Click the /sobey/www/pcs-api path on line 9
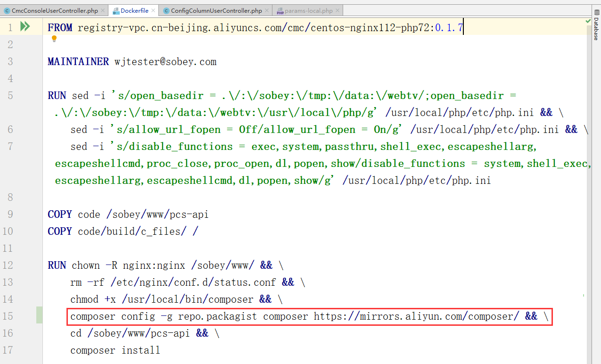The height and width of the screenshot is (364, 601). pos(157,215)
